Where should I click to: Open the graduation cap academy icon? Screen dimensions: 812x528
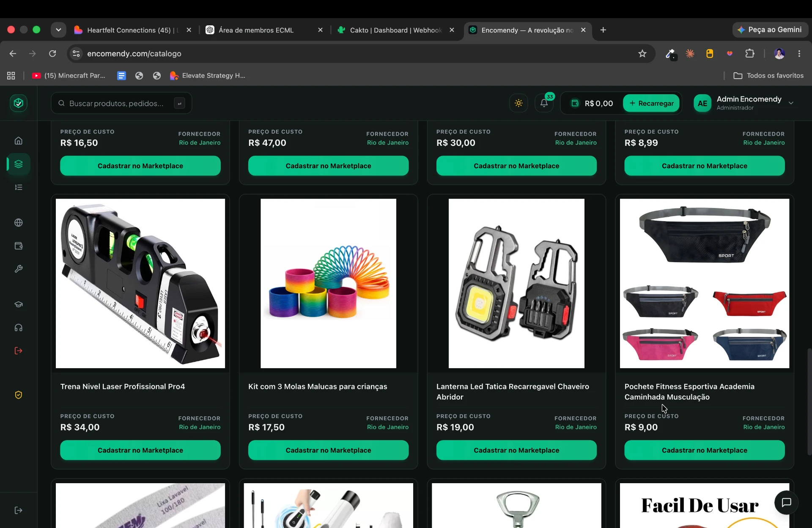click(x=18, y=304)
